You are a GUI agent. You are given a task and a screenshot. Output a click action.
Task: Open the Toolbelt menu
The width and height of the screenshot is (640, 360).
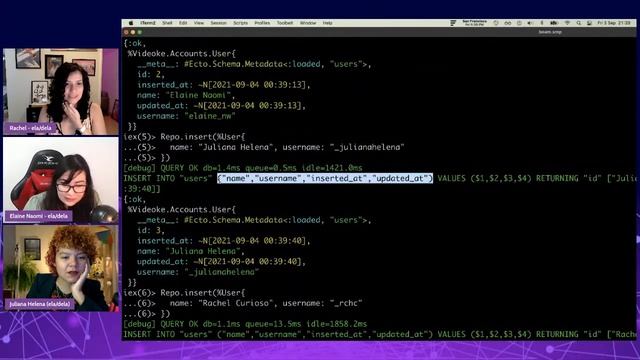(x=285, y=23)
